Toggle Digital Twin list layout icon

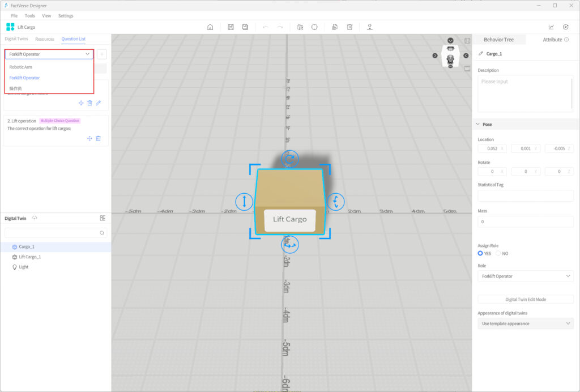click(x=103, y=218)
